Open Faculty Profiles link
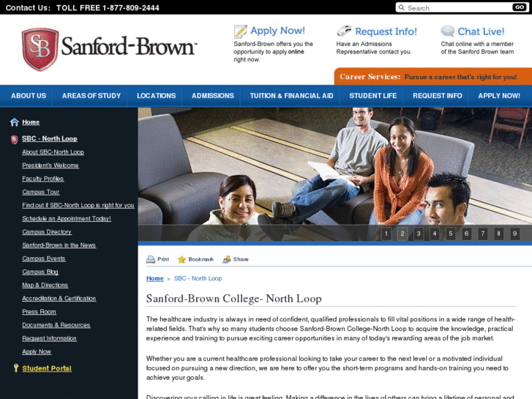The height and width of the screenshot is (399, 532). click(42, 179)
